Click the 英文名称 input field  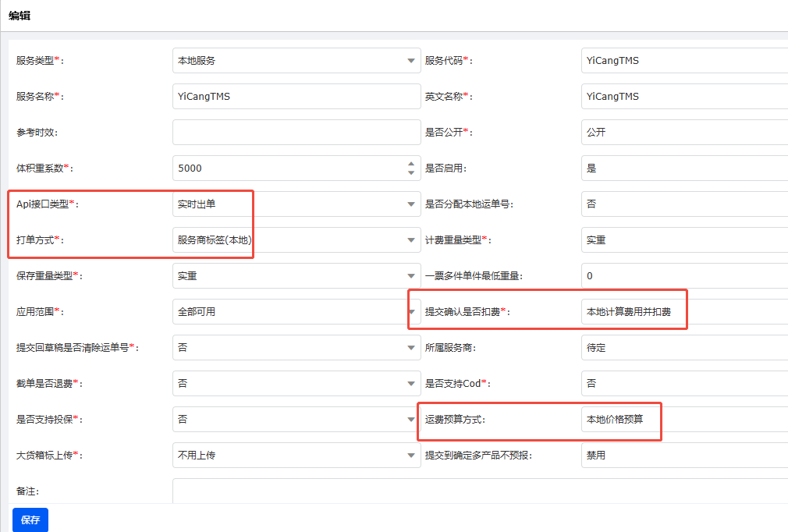click(683, 97)
